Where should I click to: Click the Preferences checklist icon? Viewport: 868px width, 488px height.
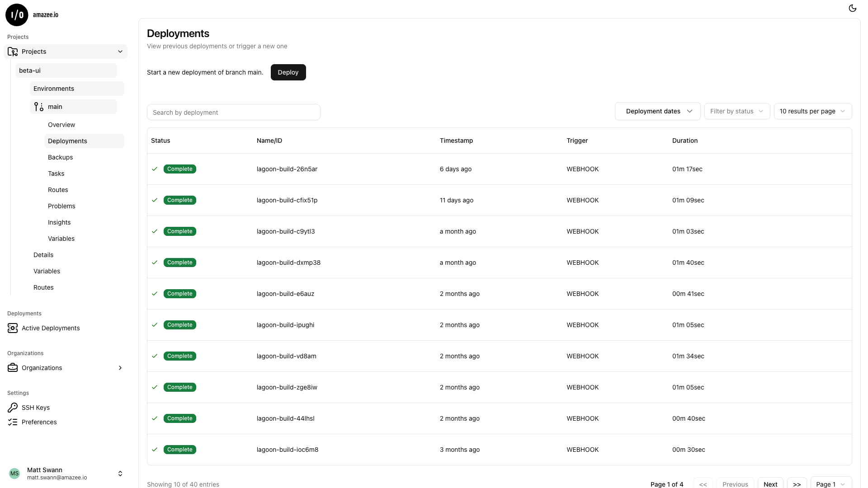point(13,422)
